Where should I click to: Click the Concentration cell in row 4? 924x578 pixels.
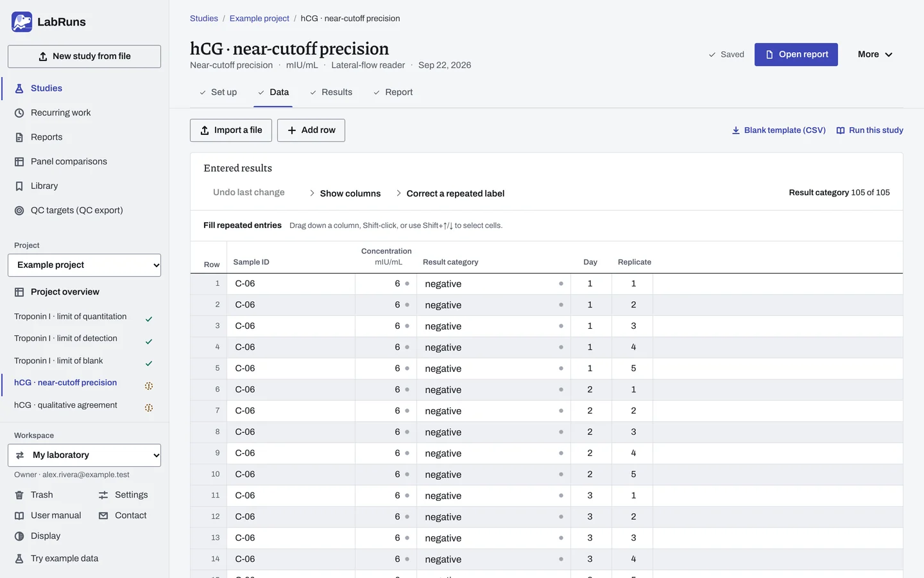386,347
